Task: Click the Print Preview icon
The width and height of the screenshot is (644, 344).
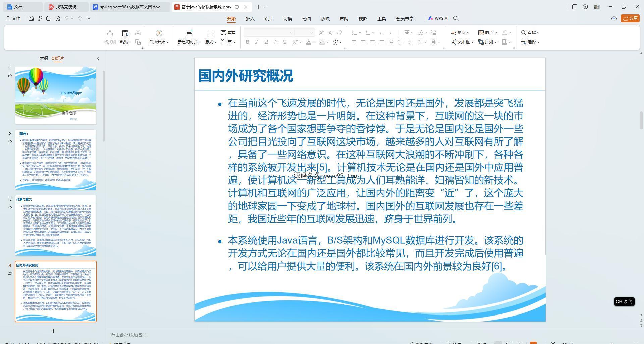Action: 57,18
